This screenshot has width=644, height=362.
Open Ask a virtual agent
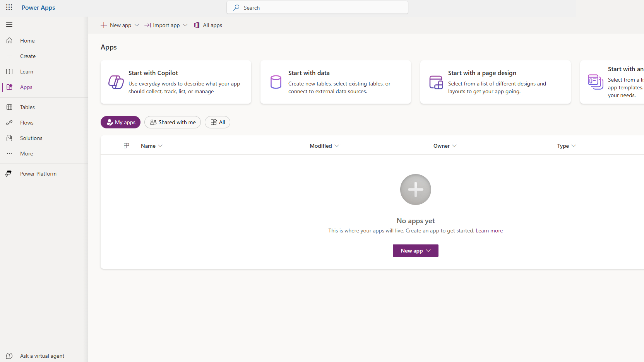[44, 356]
